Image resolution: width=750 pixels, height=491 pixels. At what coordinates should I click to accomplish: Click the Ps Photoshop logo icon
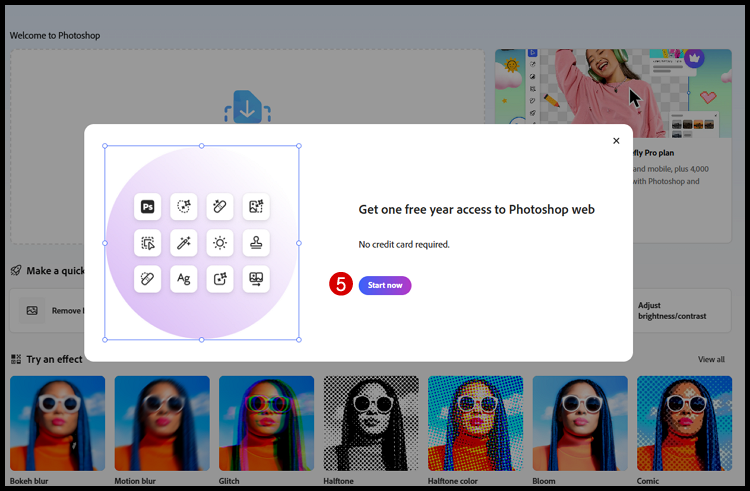(147, 207)
